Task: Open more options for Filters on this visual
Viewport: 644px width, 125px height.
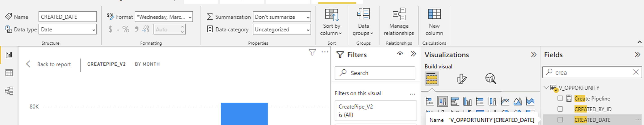Action: (412, 94)
